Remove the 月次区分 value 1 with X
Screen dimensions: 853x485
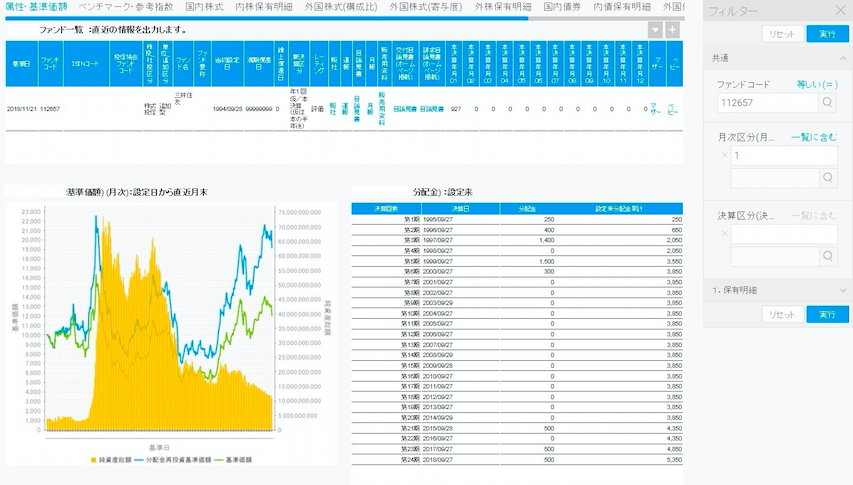pos(723,156)
